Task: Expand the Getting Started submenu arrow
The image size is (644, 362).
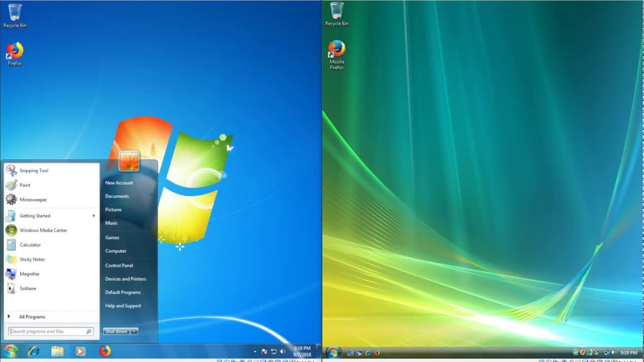Action: tap(94, 216)
